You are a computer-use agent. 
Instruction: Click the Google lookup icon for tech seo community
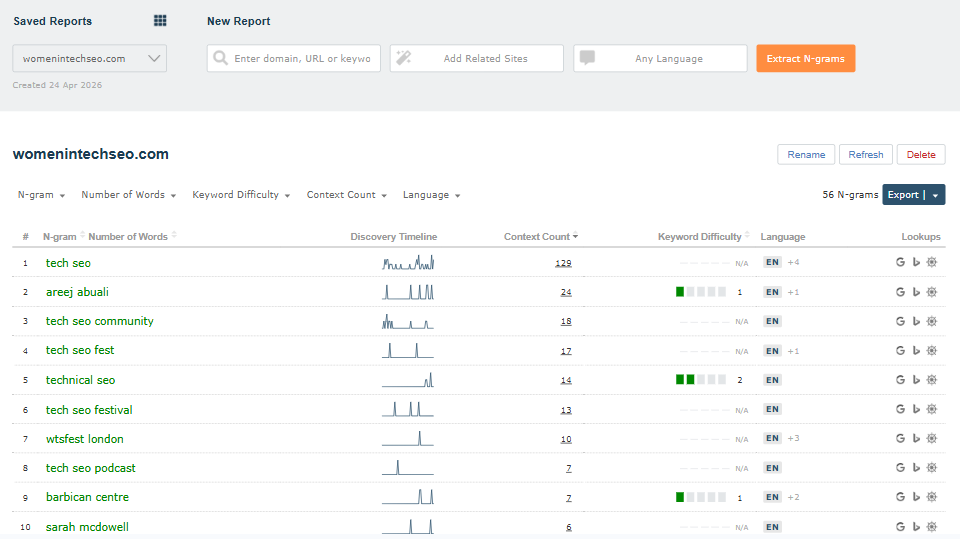click(900, 321)
